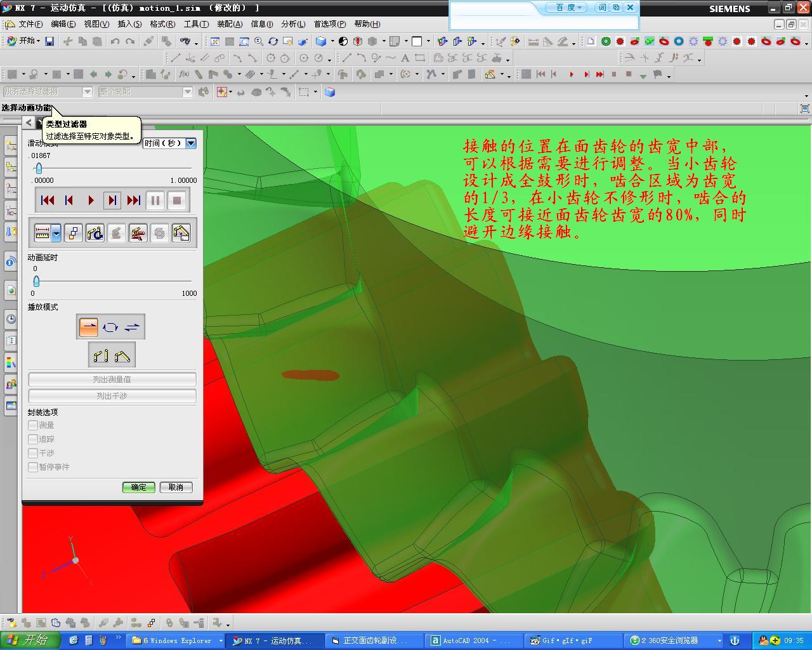The image size is (812, 650).
Task: Click the measure ruler icon in dialog
Action: tap(43, 233)
